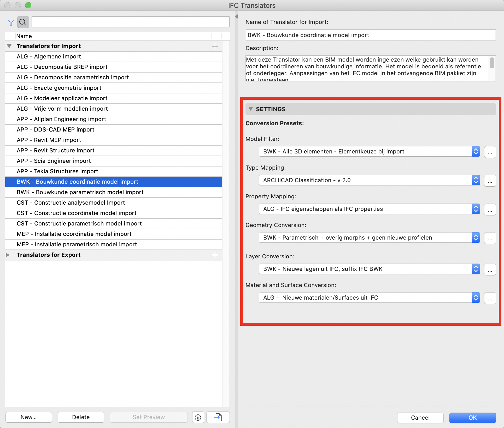Select CST - Constructie analysemodel Import
The width and height of the screenshot is (504, 428).
point(114,203)
